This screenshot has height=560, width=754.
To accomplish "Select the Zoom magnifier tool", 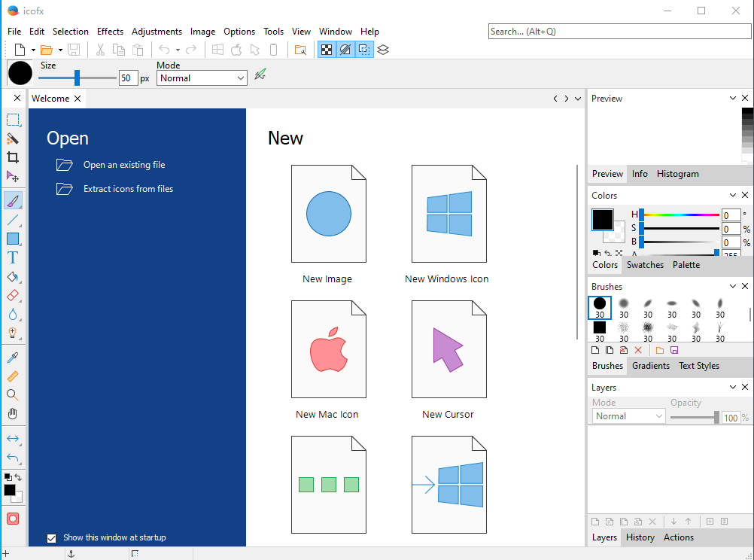I will point(13,395).
